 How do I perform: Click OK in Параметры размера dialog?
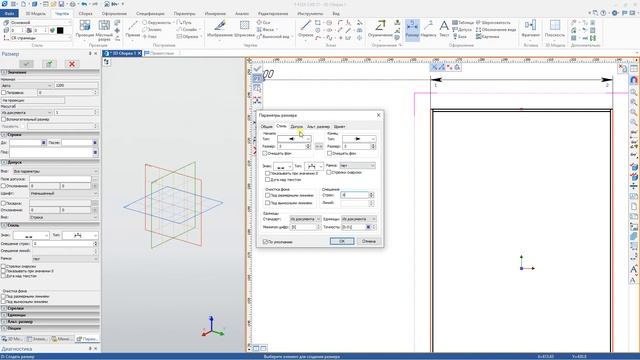342,241
